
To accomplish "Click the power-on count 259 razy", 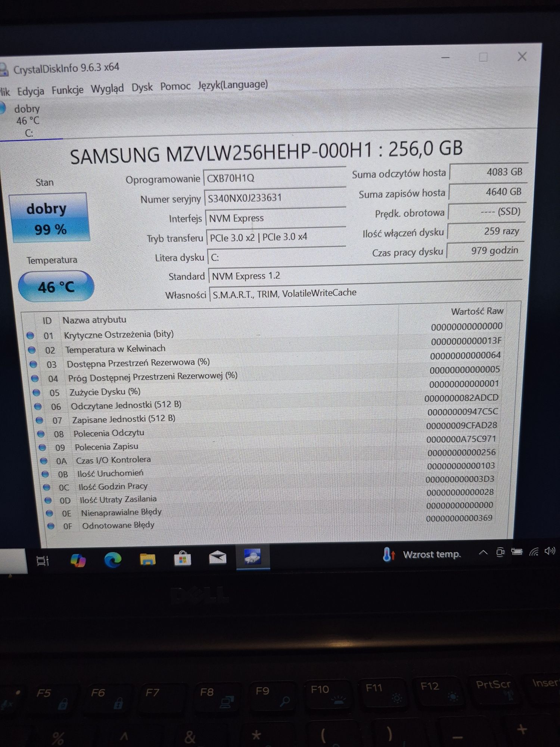I will pyautogui.click(x=486, y=231).
